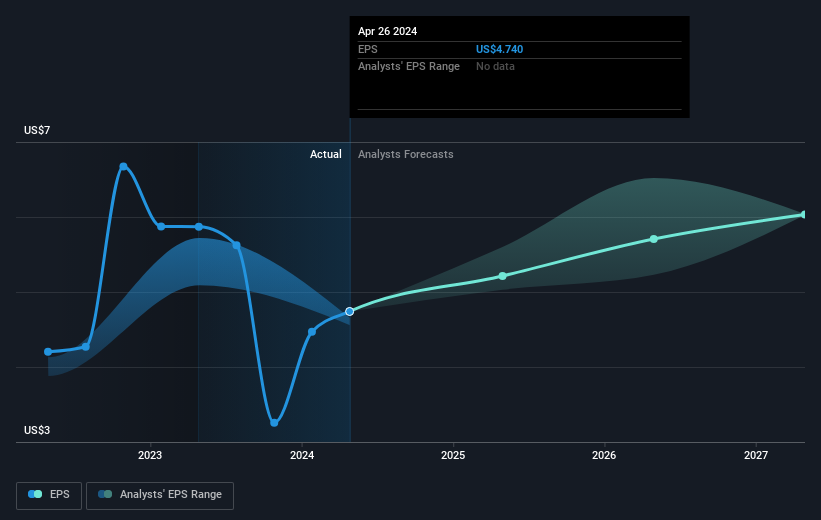This screenshot has width=821, height=520.
Task: Select the lowest EPS data point near US$3
Action: coord(274,423)
